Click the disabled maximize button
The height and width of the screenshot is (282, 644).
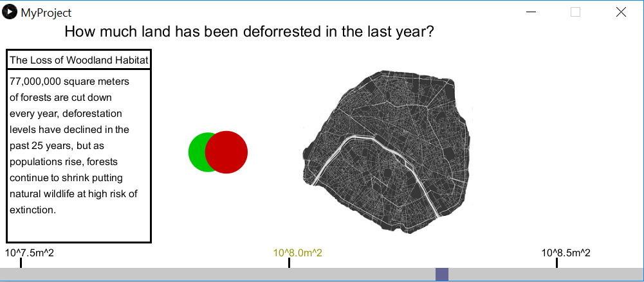click(x=576, y=12)
